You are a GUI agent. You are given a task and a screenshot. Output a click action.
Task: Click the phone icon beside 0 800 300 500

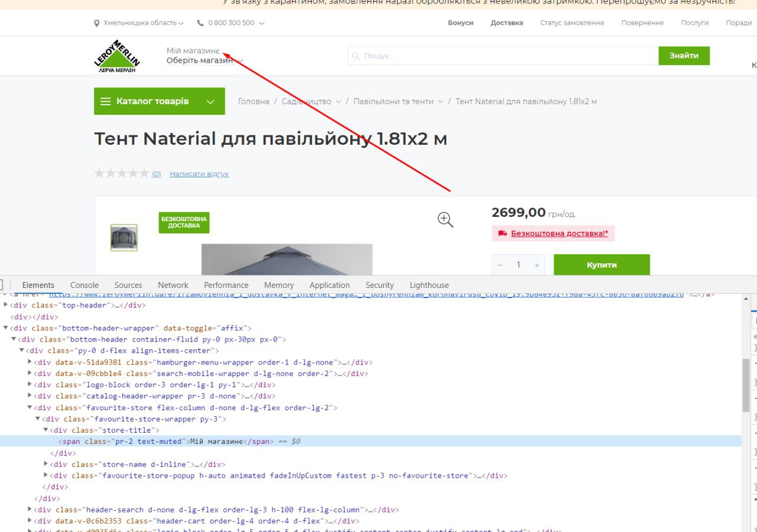pyautogui.click(x=200, y=23)
